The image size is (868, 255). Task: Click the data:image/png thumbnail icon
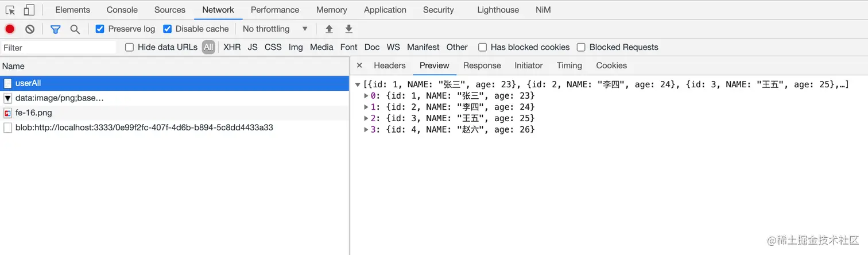[x=7, y=98]
